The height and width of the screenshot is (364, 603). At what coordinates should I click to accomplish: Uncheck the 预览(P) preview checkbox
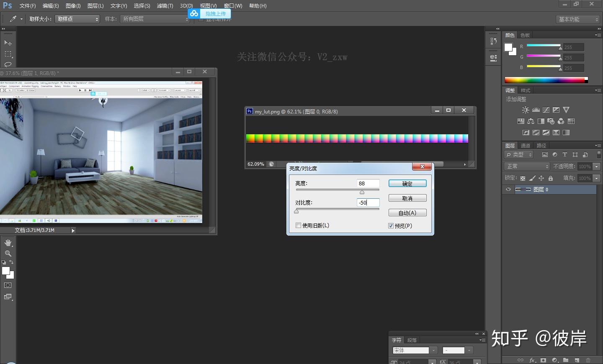[x=391, y=226]
